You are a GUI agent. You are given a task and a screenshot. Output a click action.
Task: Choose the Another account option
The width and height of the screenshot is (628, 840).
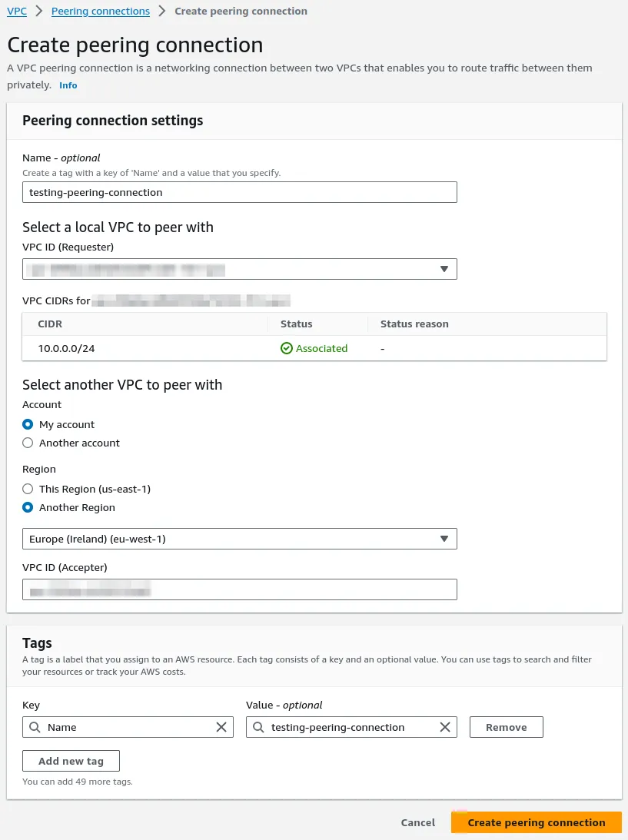click(x=28, y=443)
